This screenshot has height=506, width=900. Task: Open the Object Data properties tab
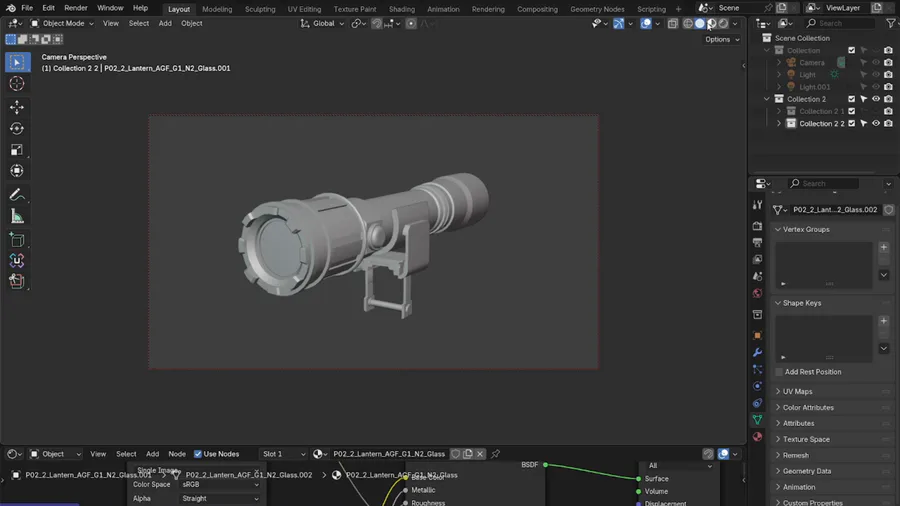(758, 420)
